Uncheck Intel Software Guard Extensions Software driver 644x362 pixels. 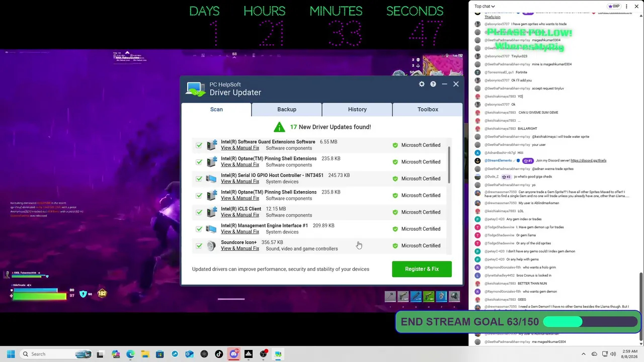[199, 145]
